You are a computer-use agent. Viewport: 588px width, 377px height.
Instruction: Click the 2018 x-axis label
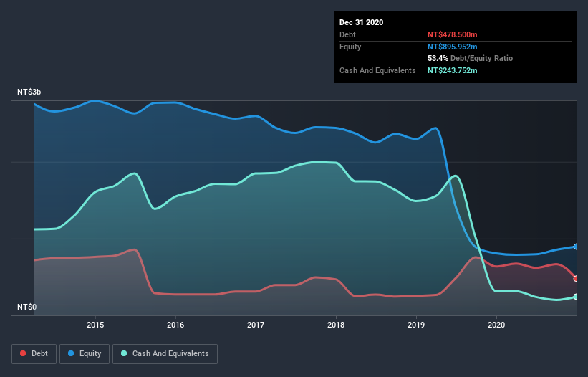[x=336, y=325]
